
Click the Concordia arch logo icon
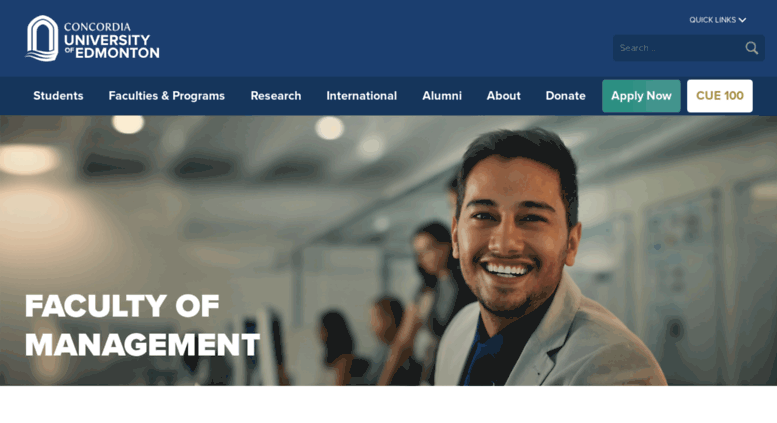pos(42,38)
